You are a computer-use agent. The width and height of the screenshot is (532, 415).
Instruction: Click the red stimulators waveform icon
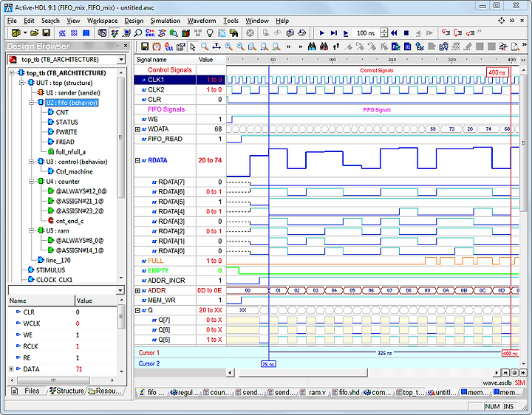pos(168,47)
